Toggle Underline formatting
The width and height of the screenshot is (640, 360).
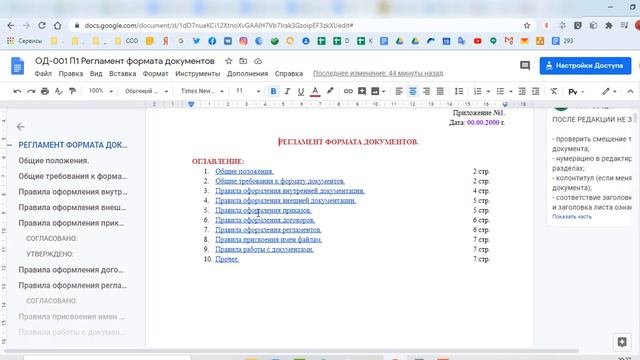coord(301,91)
